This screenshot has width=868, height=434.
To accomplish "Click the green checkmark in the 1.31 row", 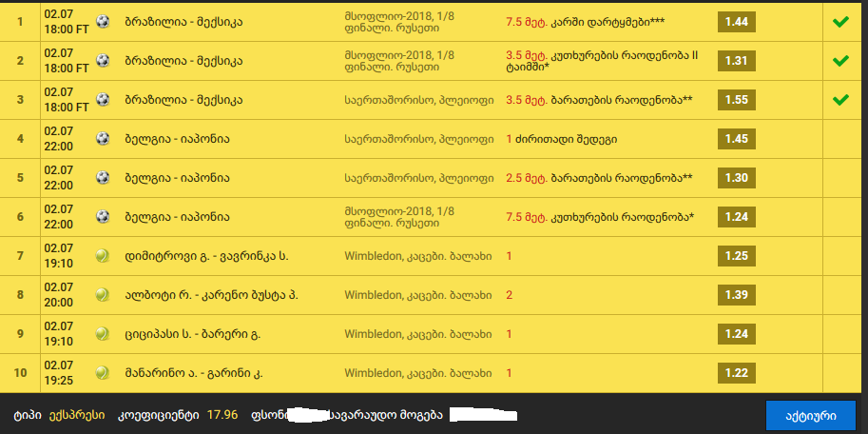I will click(840, 60).
